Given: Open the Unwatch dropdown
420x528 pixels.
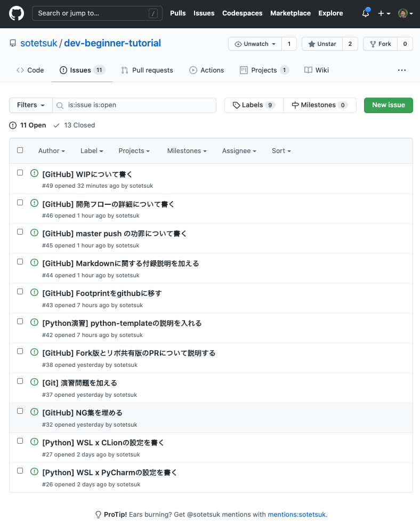Looking at the screenshot, I should point(255,44).
